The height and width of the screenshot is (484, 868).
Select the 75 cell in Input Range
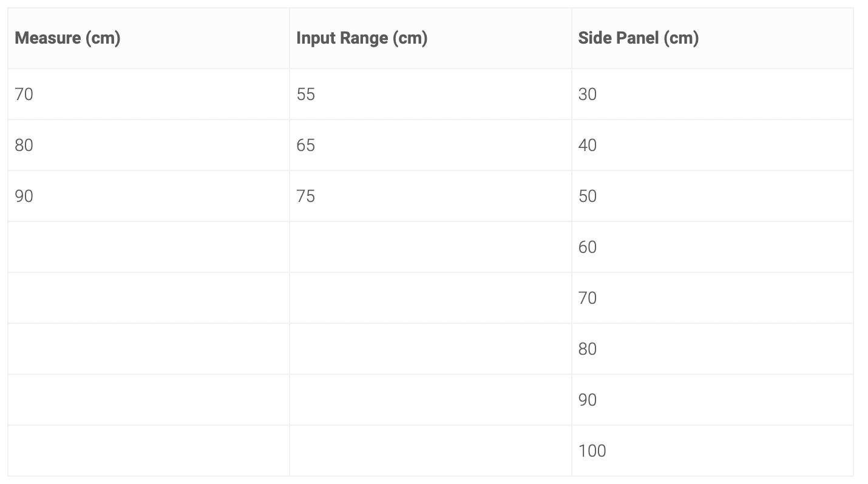coord(430,196)
